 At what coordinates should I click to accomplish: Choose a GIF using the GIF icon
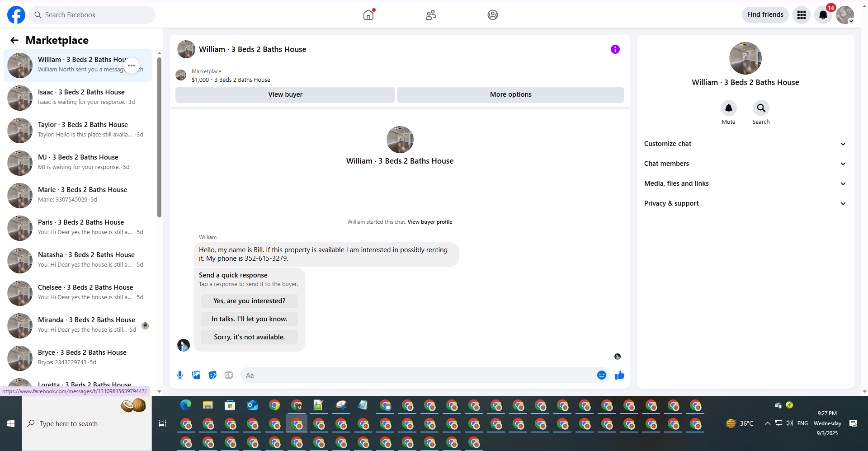click(x=229, y=375)
